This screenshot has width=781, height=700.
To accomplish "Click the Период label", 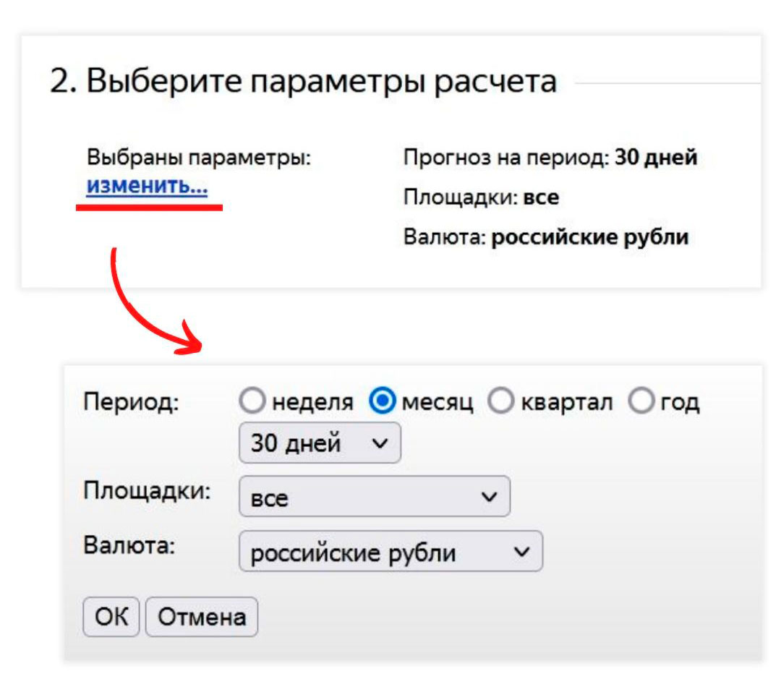I will (132, 401).
